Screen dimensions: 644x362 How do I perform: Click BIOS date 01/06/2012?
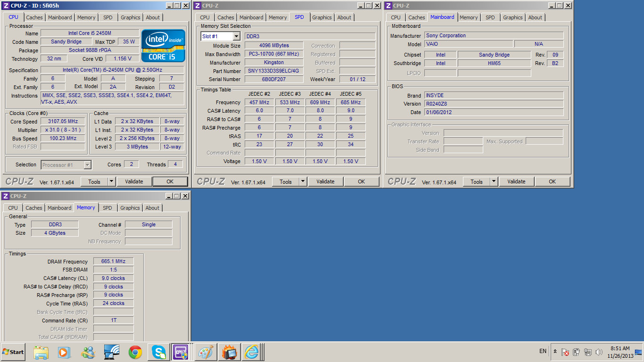point(494,112)
